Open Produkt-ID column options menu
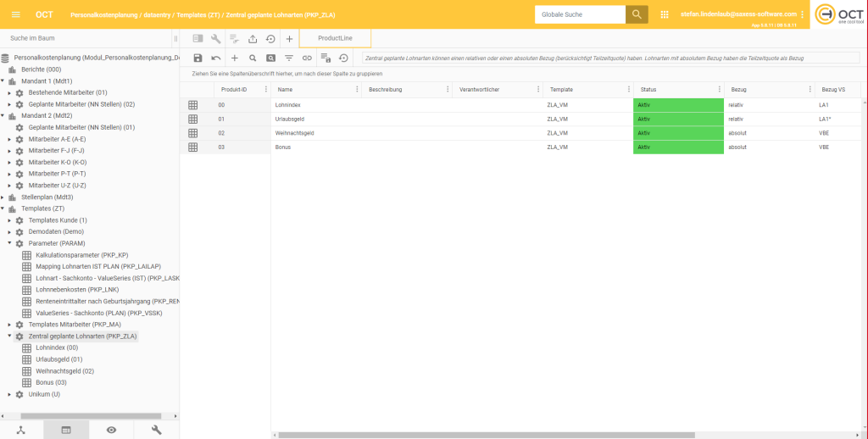Screen dimensions: 868x439 coord(266,89)
